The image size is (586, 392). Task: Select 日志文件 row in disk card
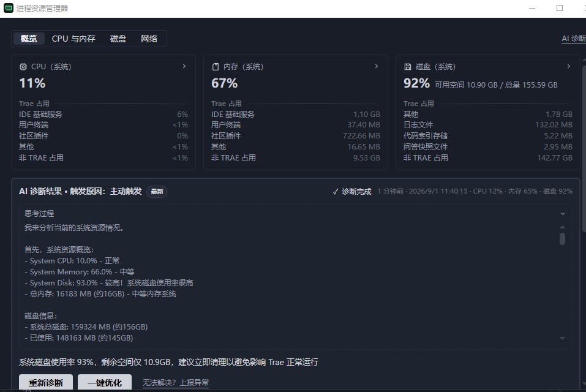tap(487, 125)
